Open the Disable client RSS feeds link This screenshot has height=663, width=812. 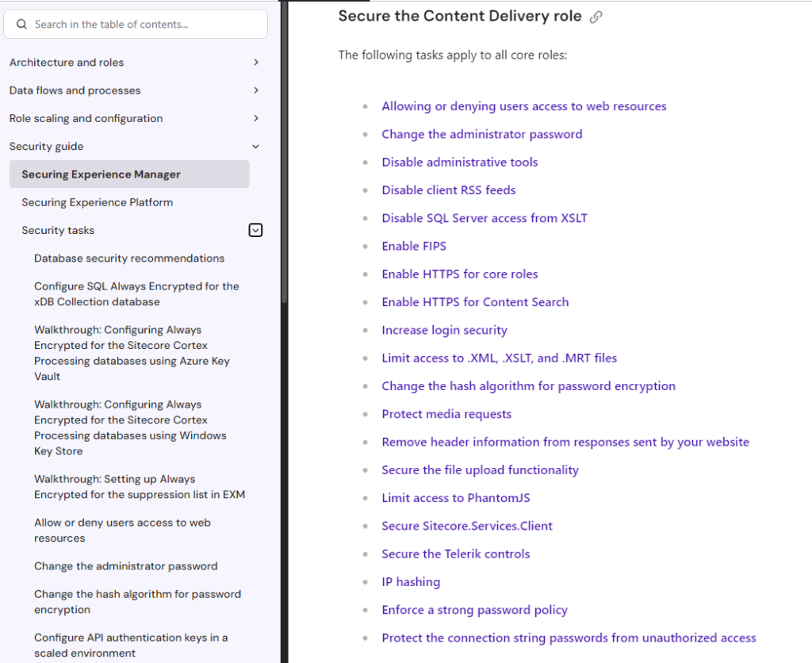coord(448,190)
